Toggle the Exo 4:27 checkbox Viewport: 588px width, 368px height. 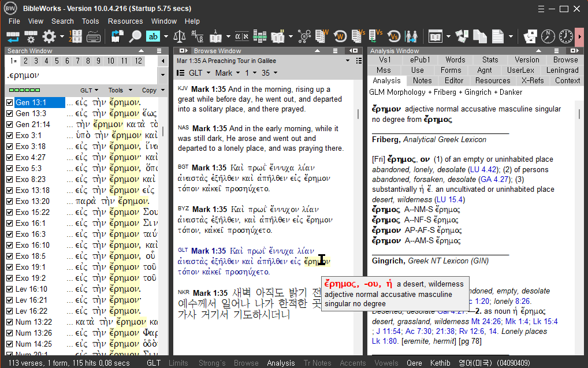(10, 157)
